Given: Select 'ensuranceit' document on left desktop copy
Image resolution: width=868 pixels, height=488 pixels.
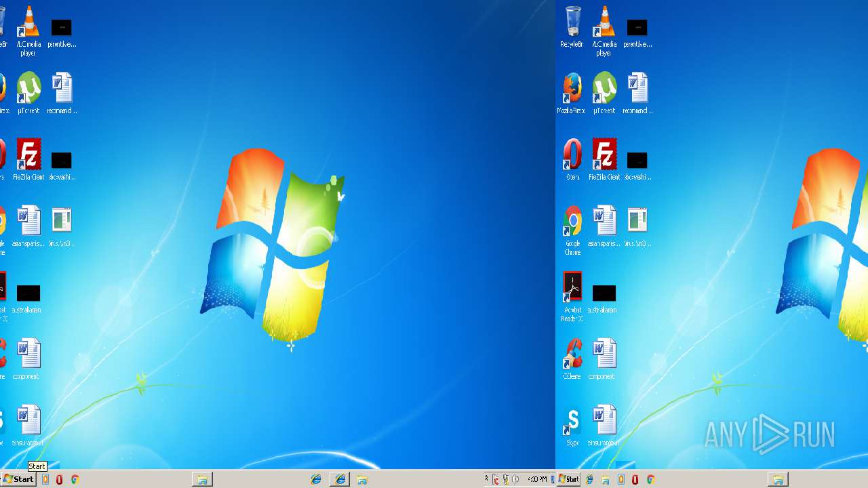Looking at the screenshot, I should (x=27, y=426).
